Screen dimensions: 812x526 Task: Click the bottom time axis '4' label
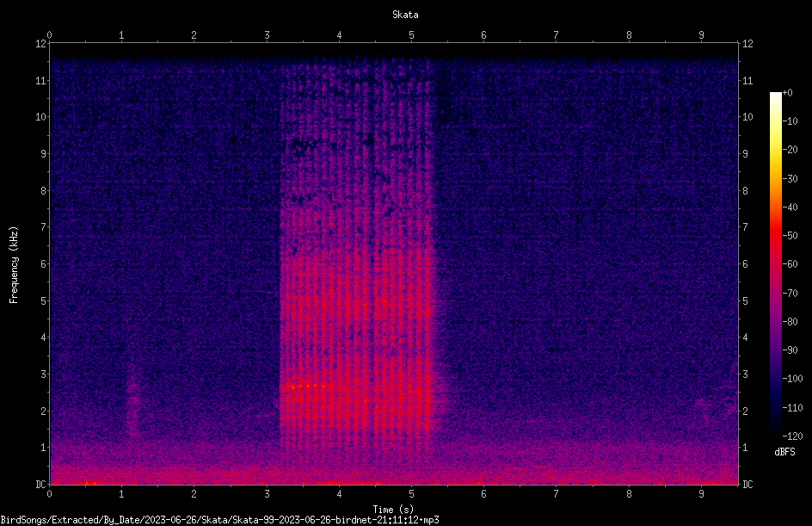(339, 494)
